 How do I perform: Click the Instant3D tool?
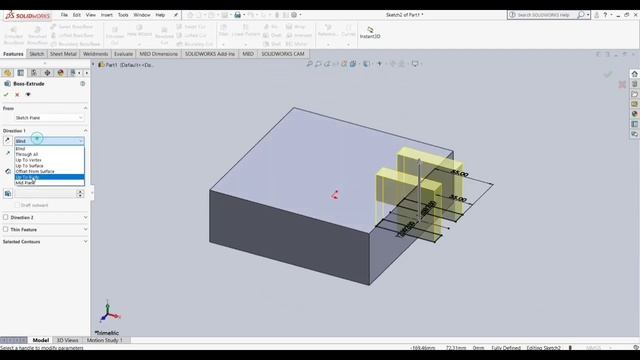[370, 33]
